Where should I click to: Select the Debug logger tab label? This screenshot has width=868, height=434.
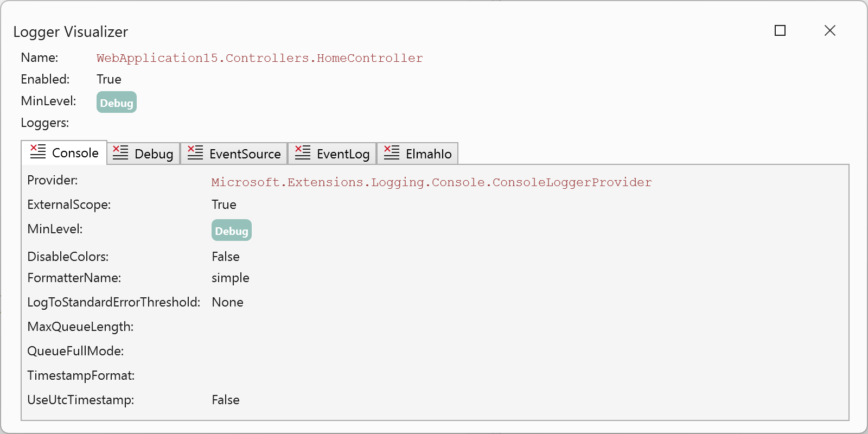pos(154,154)
